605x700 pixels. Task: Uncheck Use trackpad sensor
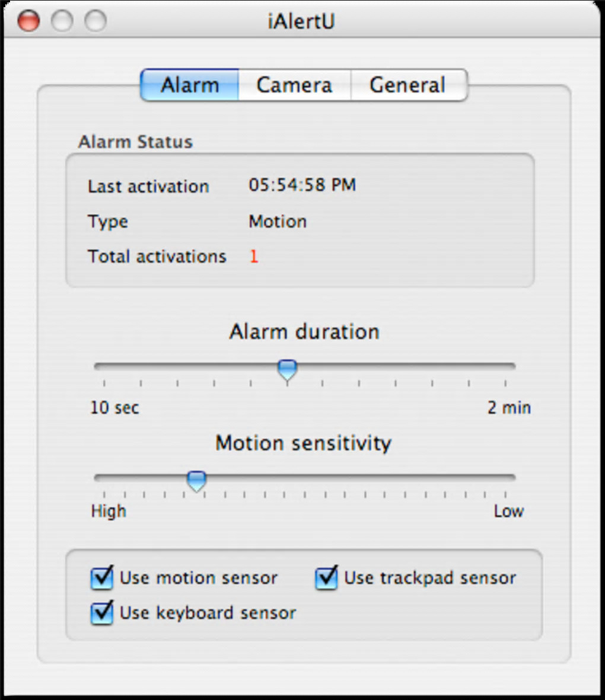coord(326,578)
